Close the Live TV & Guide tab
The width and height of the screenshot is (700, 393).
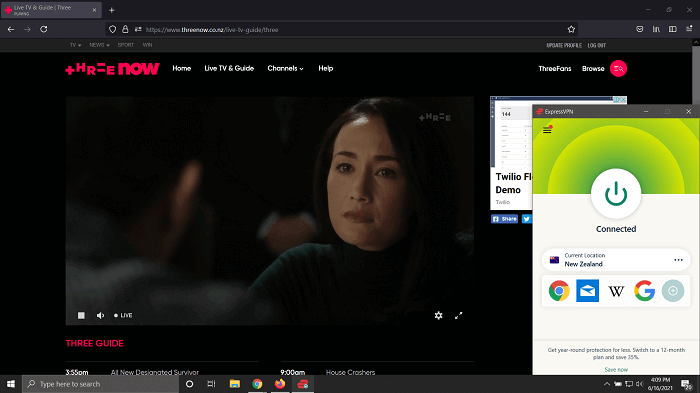click(x=94, y=10)
